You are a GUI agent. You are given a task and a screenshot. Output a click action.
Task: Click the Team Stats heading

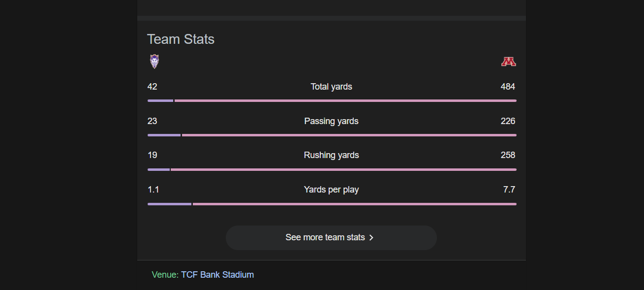coord(181,39)
